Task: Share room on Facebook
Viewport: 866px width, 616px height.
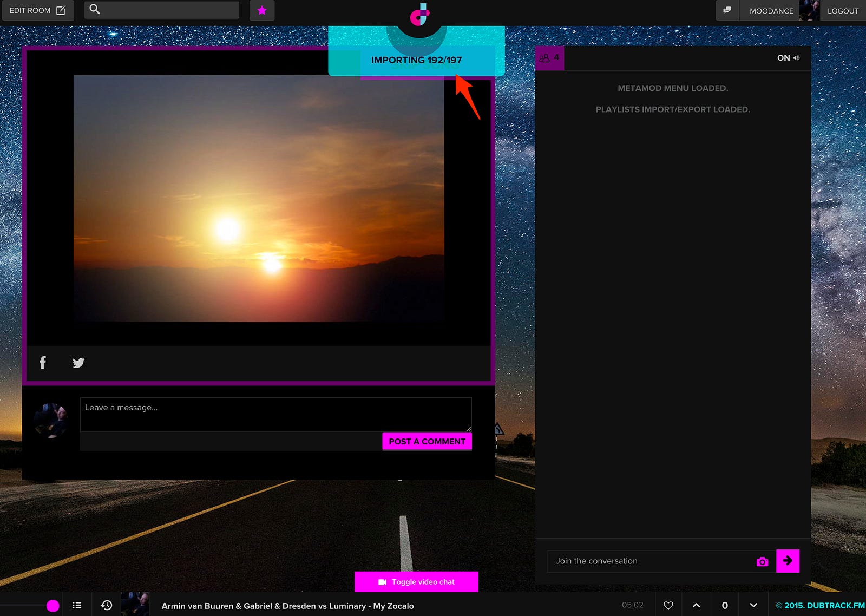Action: (43, 363)
